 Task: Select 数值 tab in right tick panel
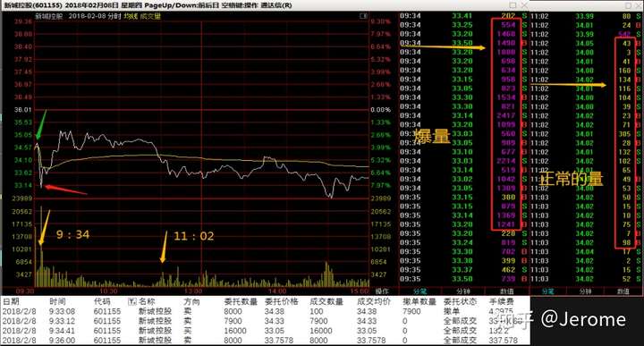pyautogui.click(x=623, y=291)
